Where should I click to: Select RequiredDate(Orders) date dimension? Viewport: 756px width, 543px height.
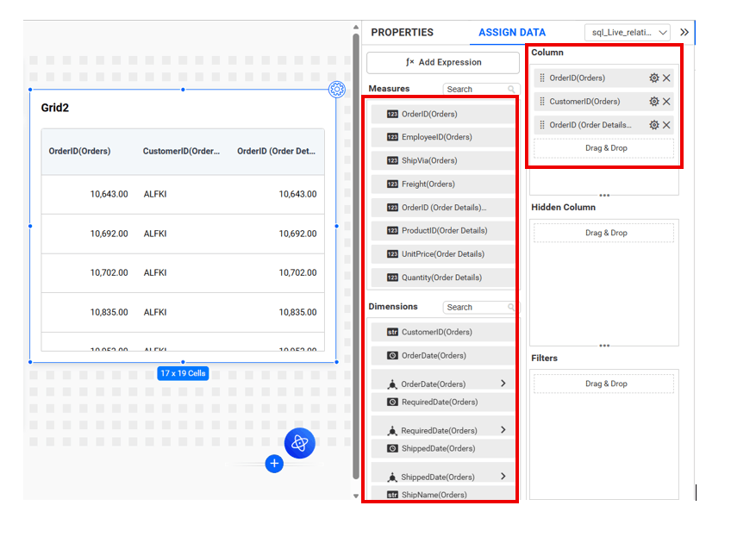click(442, 403)
